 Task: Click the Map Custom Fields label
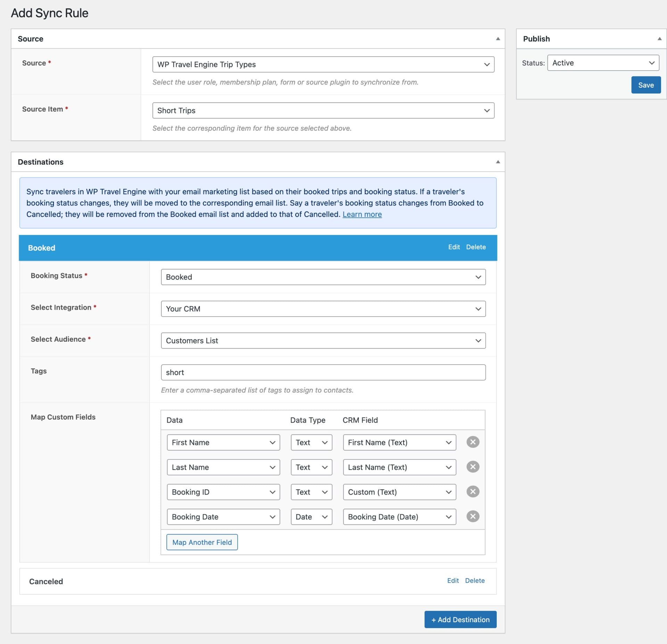63,417
